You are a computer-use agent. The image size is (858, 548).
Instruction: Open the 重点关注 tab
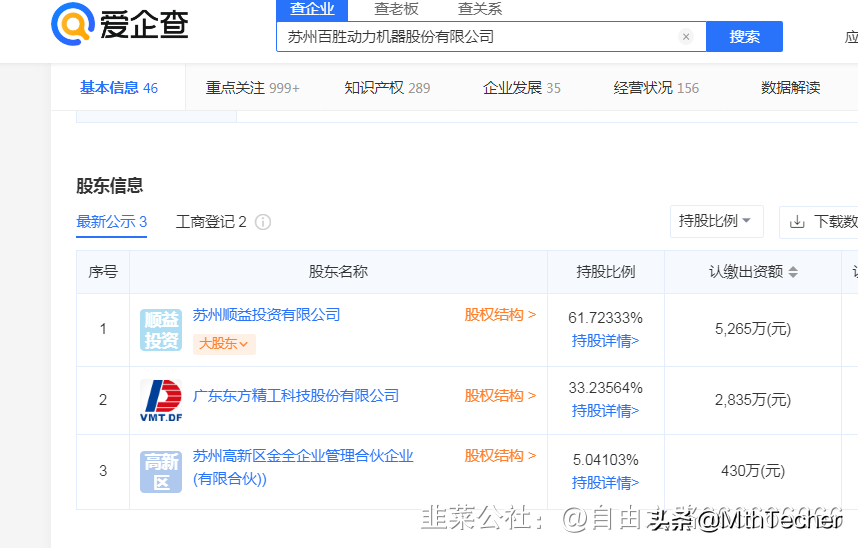(x=253, y=88)
